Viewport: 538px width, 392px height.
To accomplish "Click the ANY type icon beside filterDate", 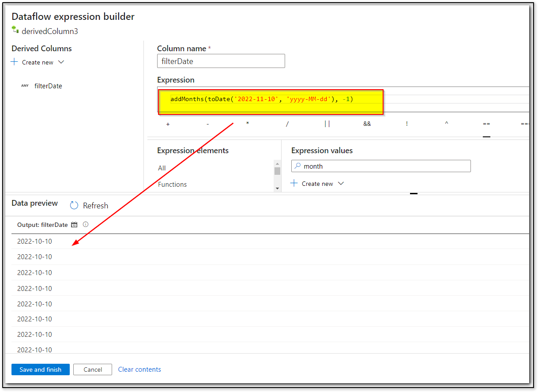I will 25,86.
